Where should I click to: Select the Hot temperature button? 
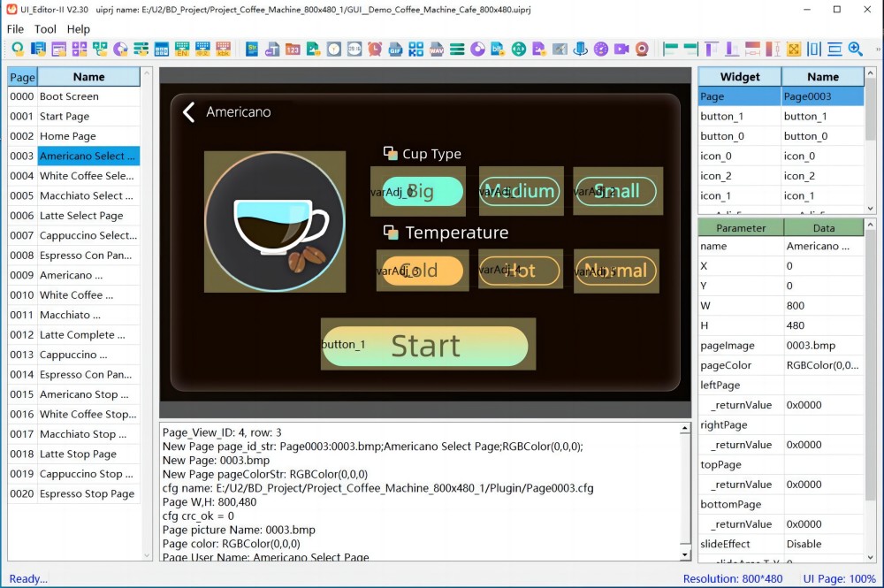(x=521, y=270)
